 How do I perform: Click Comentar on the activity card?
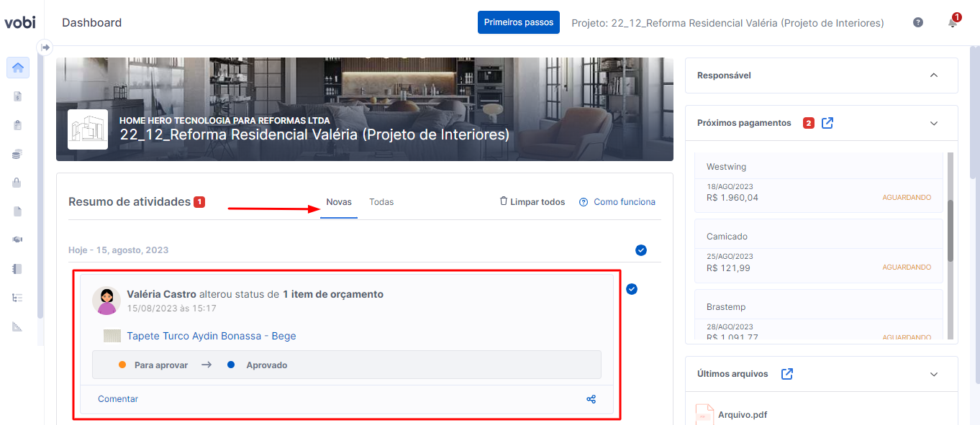coord(118,399)
